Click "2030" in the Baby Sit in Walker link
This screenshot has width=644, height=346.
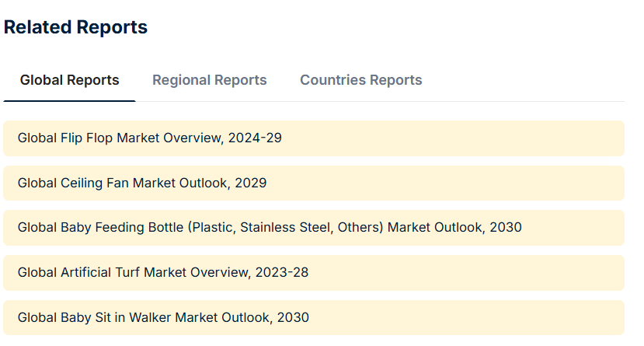click(293, 317)
